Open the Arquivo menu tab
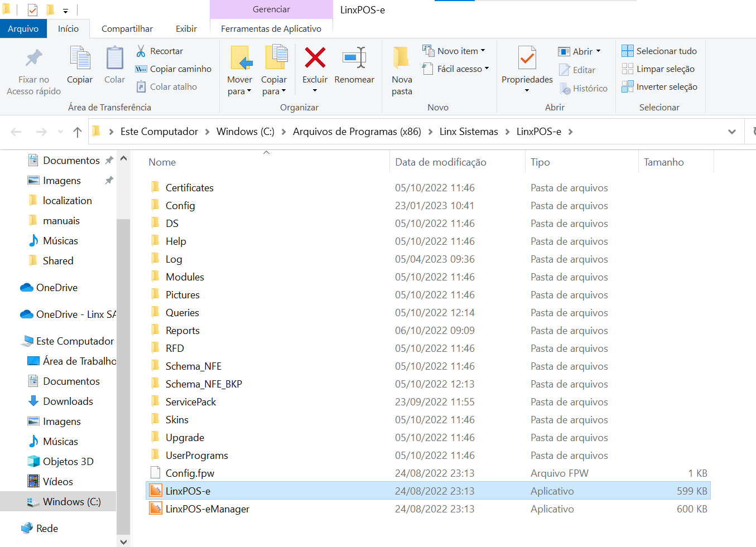Viewport: 756px width, 547px height. click(23, 28)
